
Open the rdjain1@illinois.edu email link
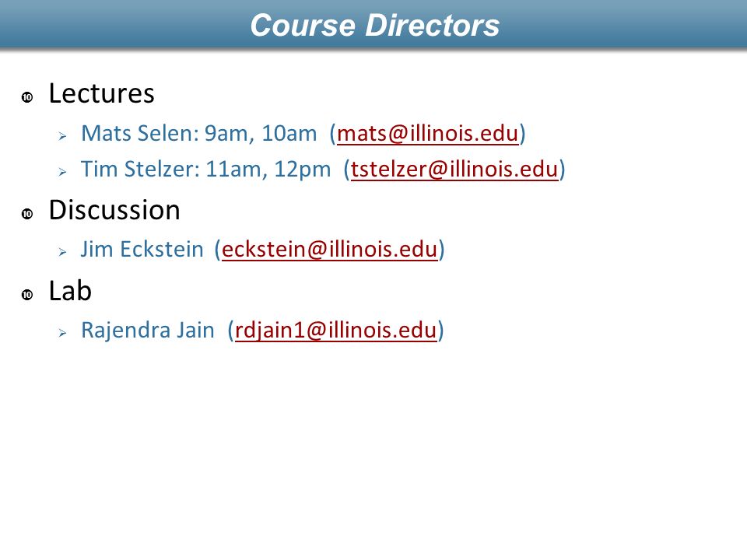(x=335, y=330)
